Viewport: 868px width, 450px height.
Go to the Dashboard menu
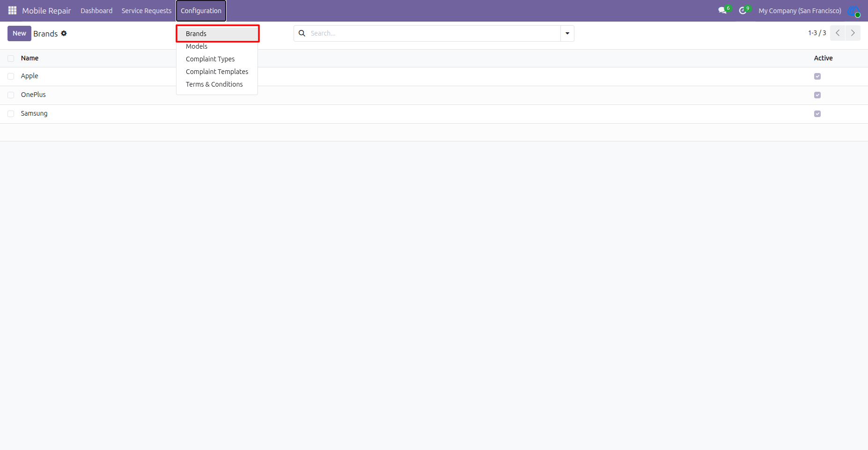click(96, 11)
